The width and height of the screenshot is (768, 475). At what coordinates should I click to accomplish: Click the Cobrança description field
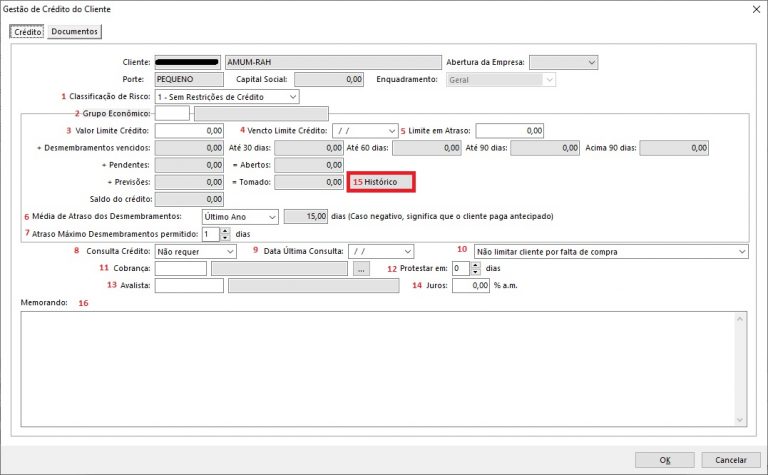coord(279,268)
